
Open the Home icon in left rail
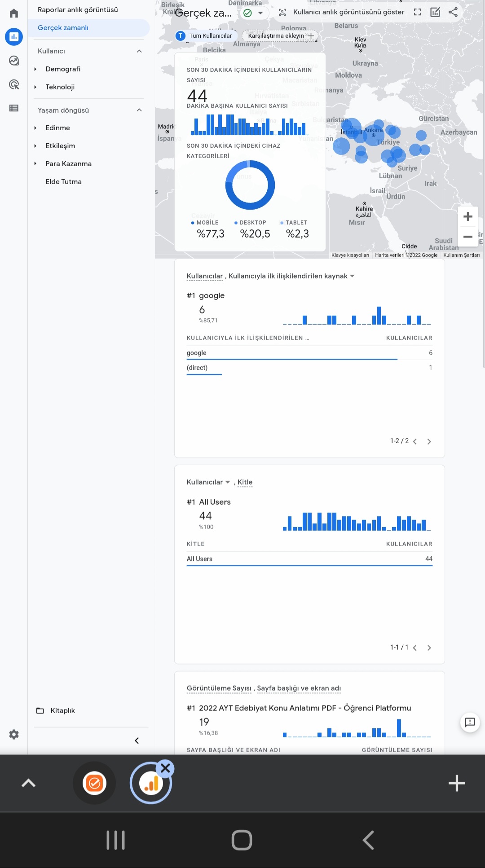pos(14,13)
